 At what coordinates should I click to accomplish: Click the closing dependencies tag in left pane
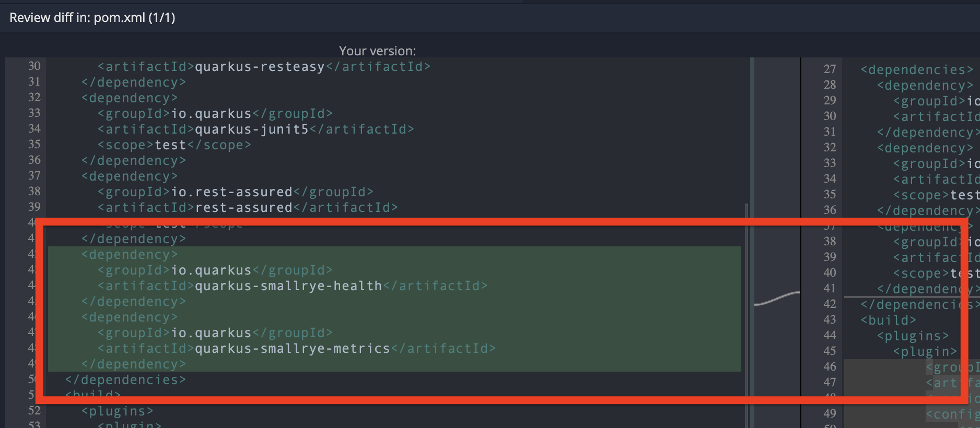pyautogui.click(x=125, y=380)
